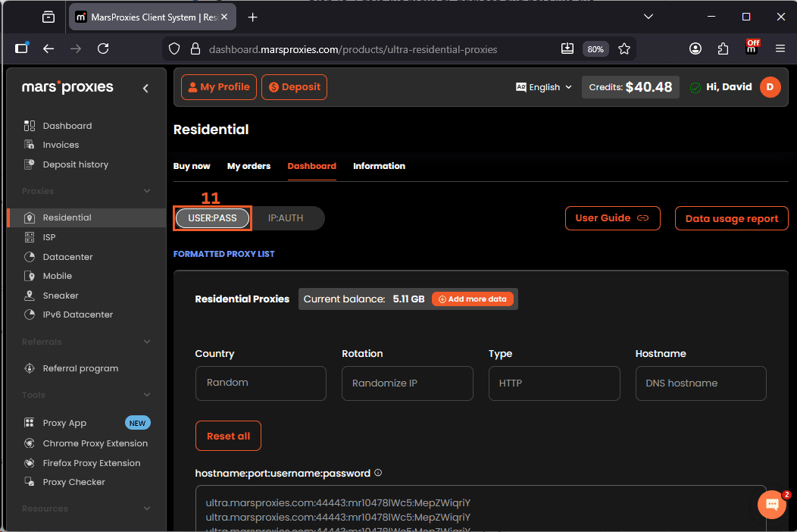Close the MarsProxies browser tab
The image size is (797, 532).
pos(224,17)
